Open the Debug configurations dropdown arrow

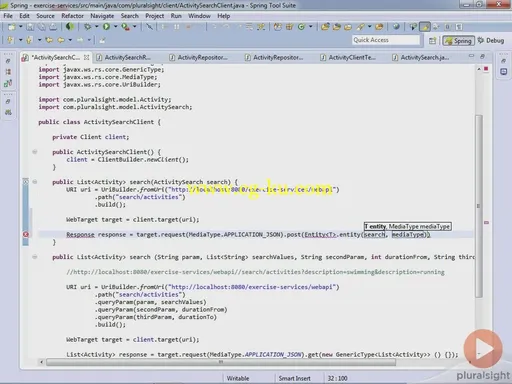coord(97,27)
